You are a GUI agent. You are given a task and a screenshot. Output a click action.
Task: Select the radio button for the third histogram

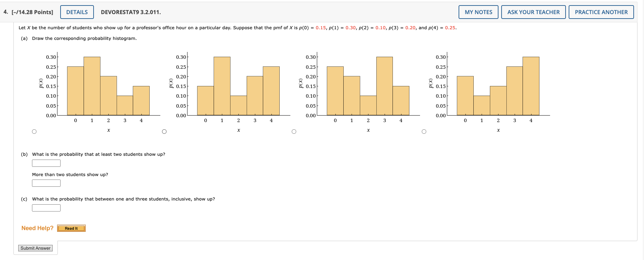[294, 131]
